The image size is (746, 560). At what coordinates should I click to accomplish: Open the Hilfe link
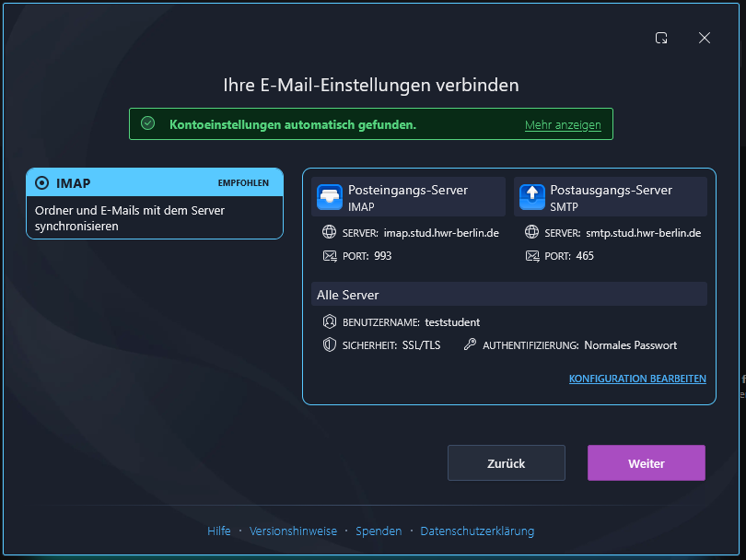[219, 531]
